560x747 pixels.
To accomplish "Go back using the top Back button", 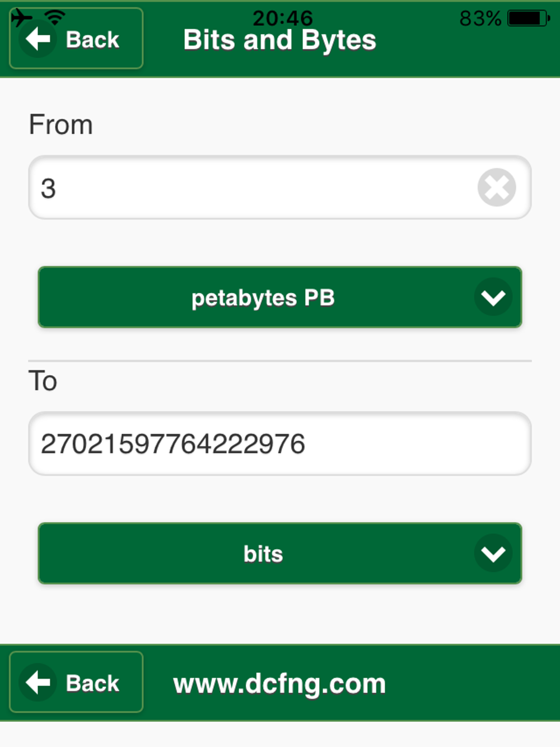I will coord(76,39).
